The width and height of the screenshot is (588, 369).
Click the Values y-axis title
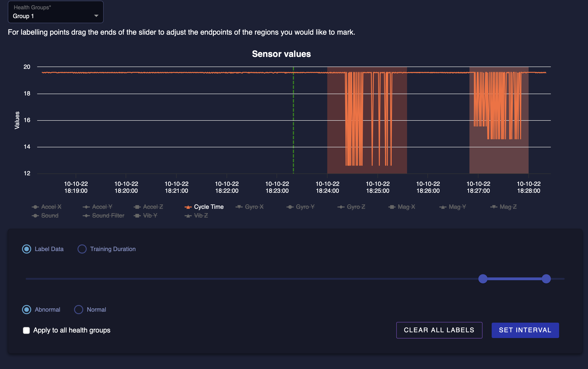click(x=17, y=120)
